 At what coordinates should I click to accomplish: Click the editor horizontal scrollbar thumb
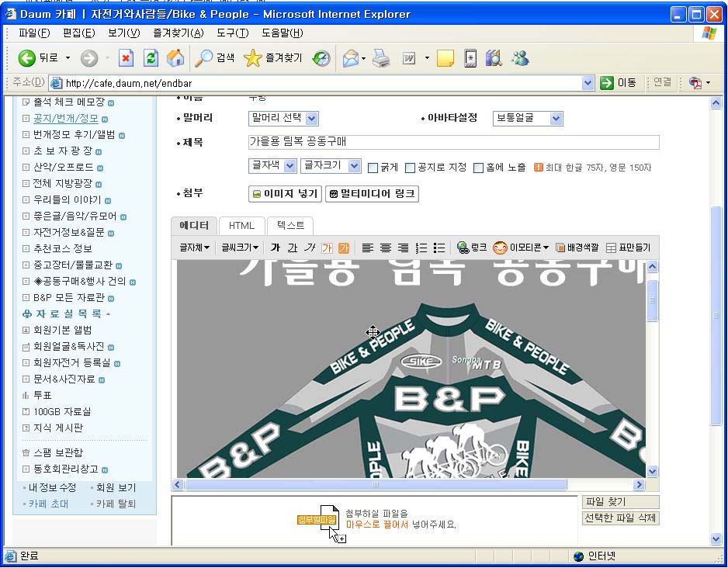[x=376, y=485]
